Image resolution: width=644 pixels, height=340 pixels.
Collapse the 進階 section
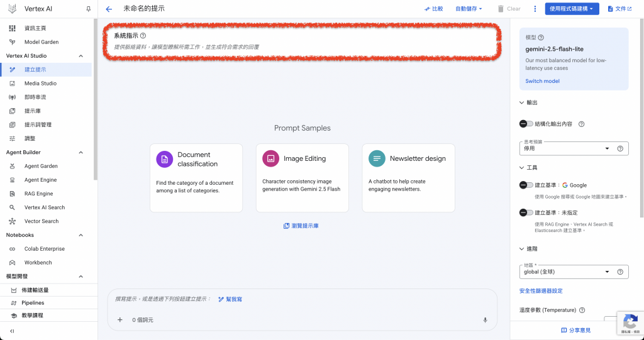pyautogui.click(x=528, y=249)
